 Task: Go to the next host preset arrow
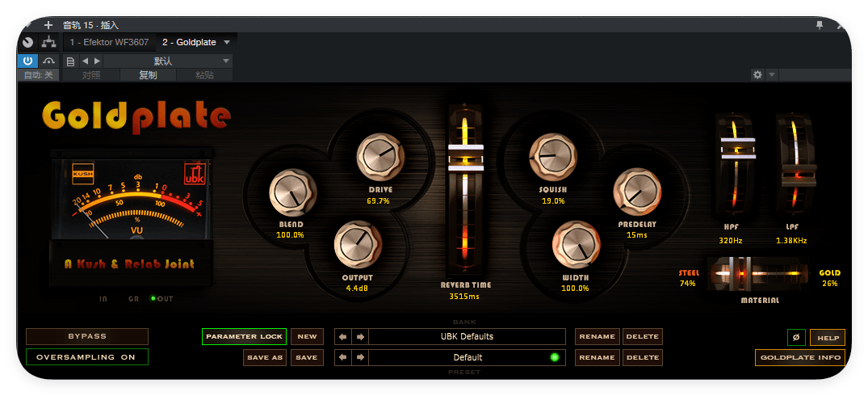point(97,61)
